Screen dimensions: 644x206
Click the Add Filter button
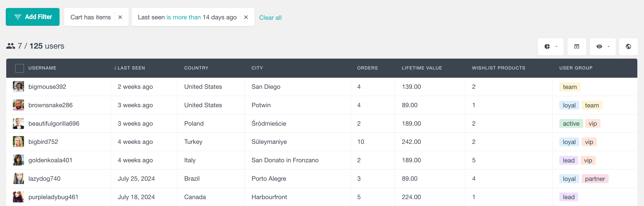pyautogui.click(x=33, y=17)
